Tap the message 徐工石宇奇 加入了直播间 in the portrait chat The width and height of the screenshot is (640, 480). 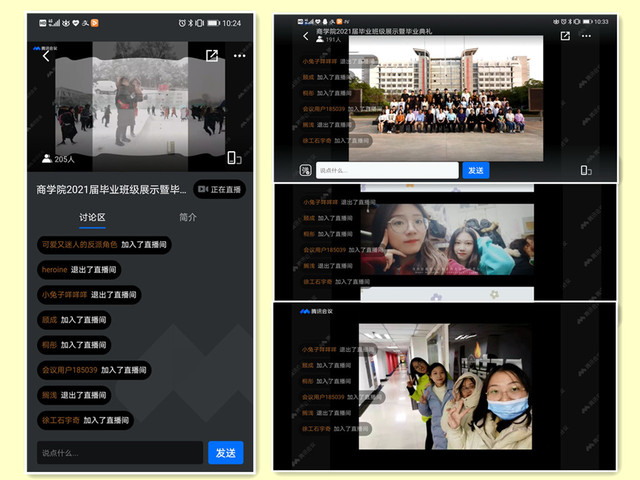tap(85, 420)
